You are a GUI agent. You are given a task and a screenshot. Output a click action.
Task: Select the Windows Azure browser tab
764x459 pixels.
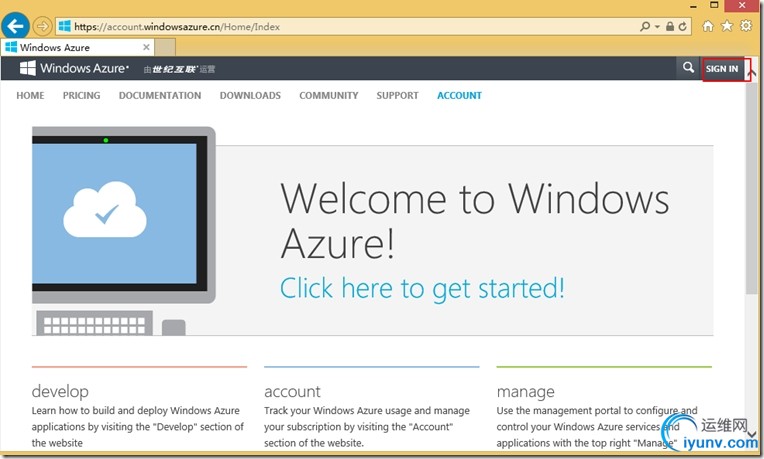click(77, 47)
